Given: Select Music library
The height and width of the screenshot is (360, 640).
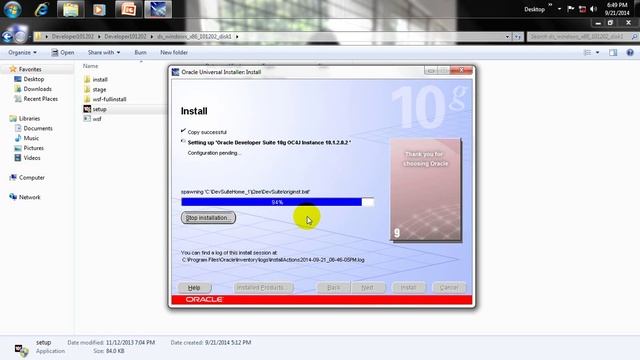Looking at the screenshot, I should [x=31, y=138].
